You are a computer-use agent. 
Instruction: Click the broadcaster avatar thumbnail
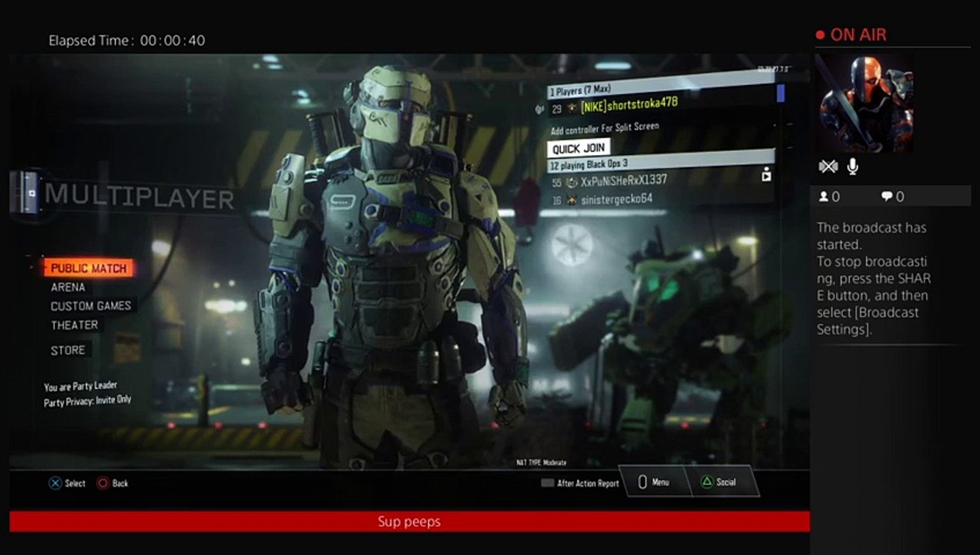(x=864, y=103)
